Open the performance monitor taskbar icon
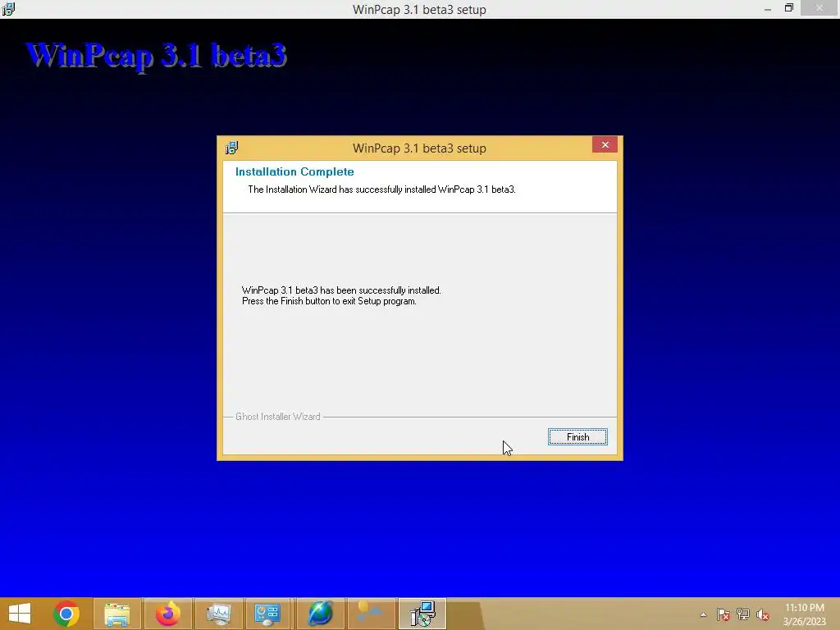840x630 pixels. (x=218, y=614)
